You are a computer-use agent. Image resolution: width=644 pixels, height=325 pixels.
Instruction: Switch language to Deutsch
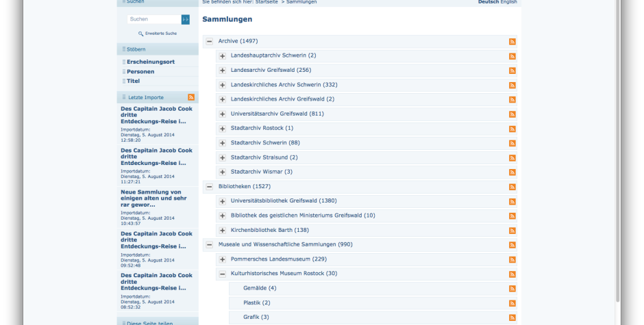point(488,2)
